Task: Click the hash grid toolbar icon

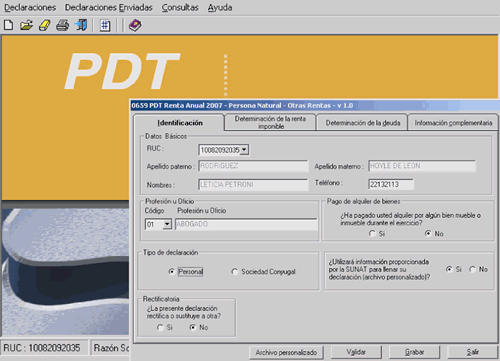Action: point(105,25)
